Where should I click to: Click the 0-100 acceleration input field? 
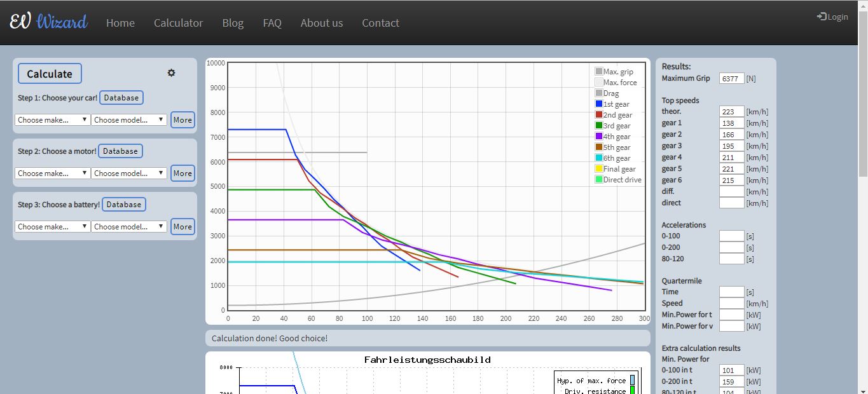[731, 236]
